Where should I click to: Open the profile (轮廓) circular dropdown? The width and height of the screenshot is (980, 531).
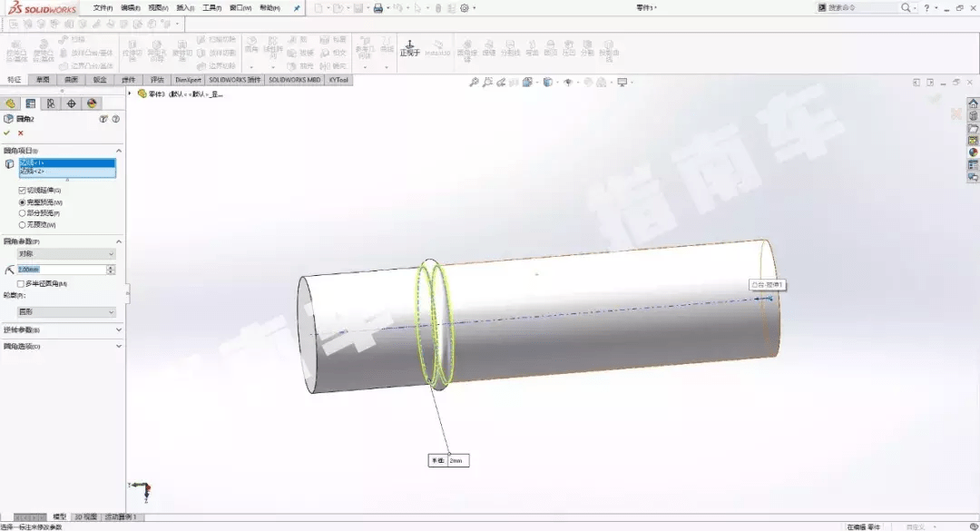66,311
